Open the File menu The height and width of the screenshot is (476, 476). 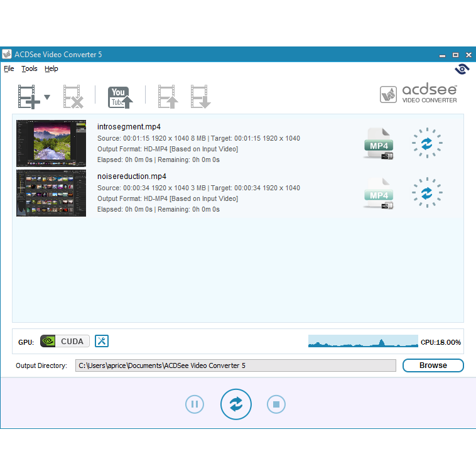[x=9, y=68]
